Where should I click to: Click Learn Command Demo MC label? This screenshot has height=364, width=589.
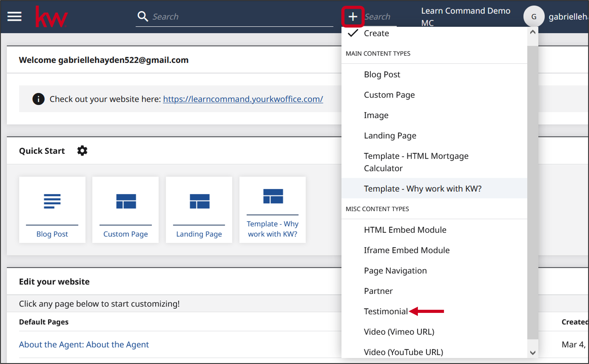pyautogui.click(x=466, y=17)
